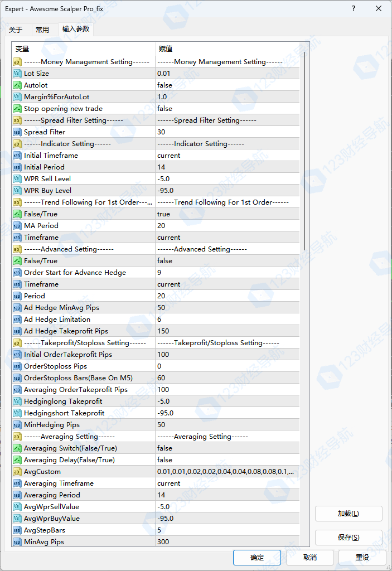The height and width of the screenshot is (571, 392).
Task: Click the icon beside MinHedging Pips
Action: click(17, 425)
